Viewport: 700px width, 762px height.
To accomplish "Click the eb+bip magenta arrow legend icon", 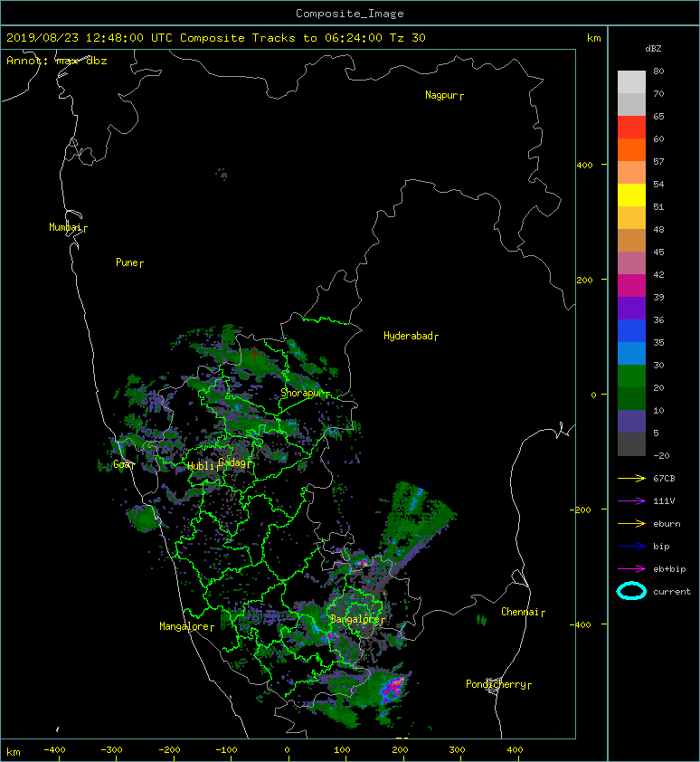I will click(631, 569).
